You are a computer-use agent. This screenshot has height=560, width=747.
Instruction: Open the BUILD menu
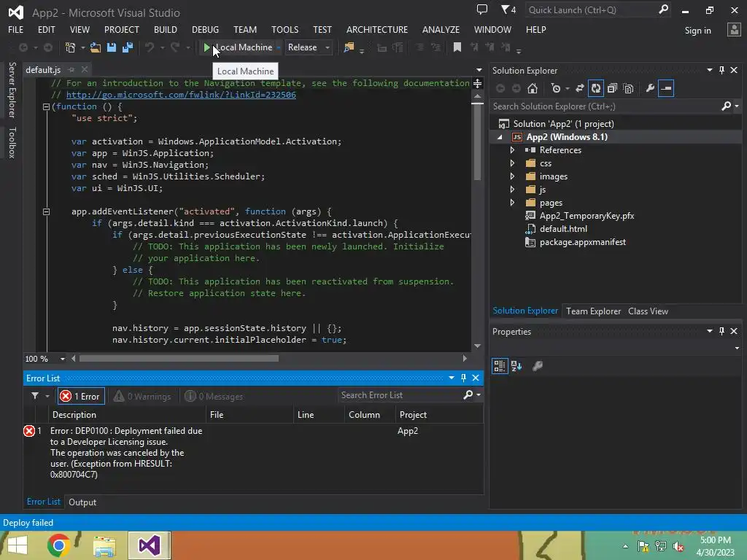click(x=166, y=29)
